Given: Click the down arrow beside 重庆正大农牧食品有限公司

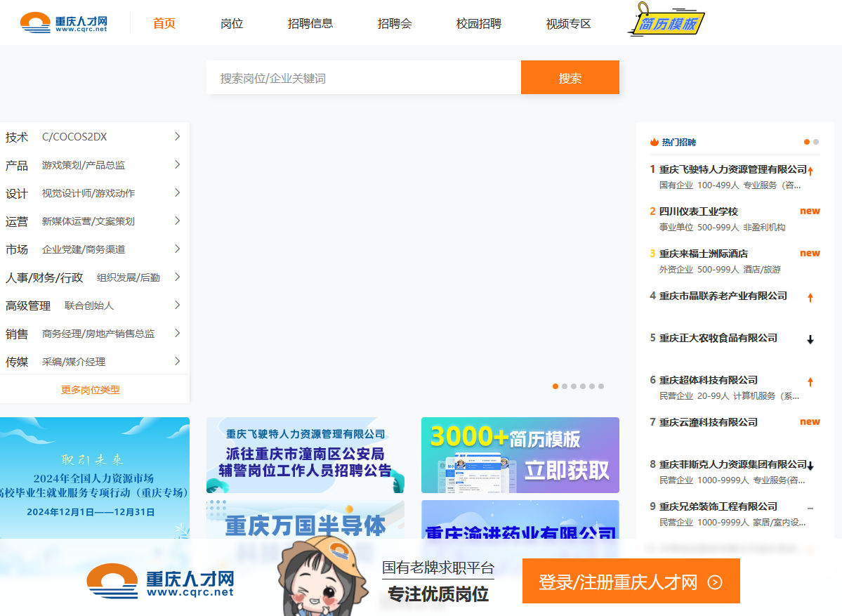Looking at the screenshot, I should [810, 339].
